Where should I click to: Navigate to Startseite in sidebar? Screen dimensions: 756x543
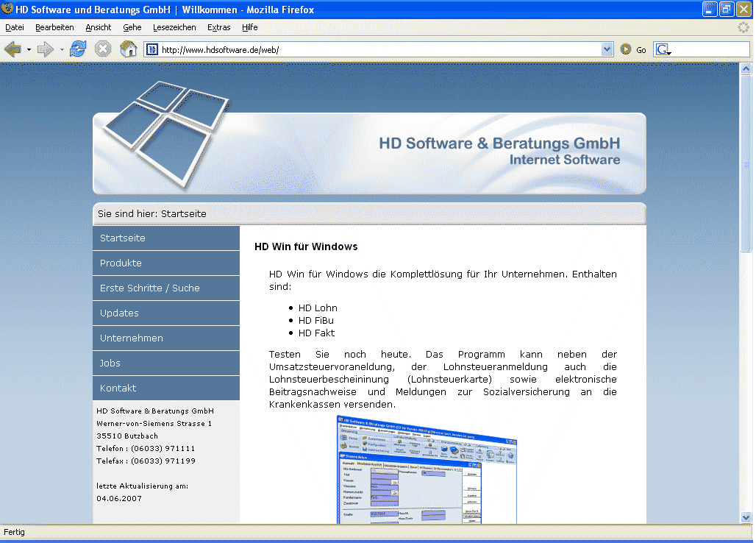[166, 238]
